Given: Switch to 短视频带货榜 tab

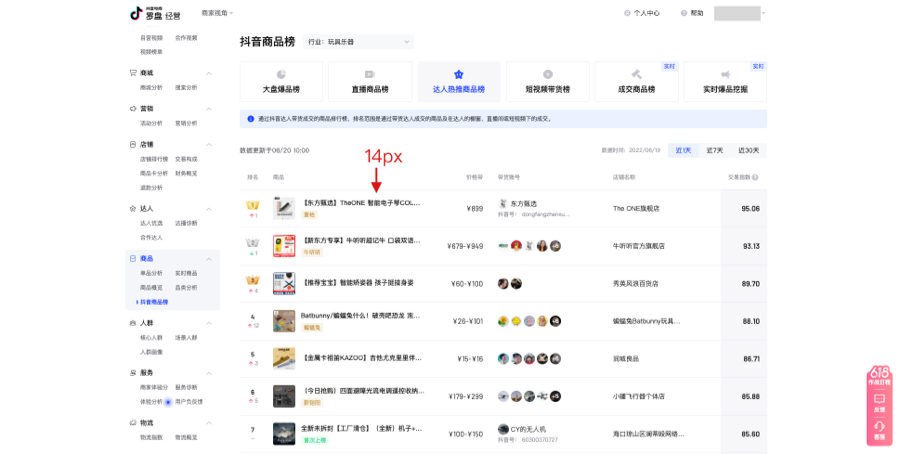Looking at the screenshot, I should click(548, 82).
